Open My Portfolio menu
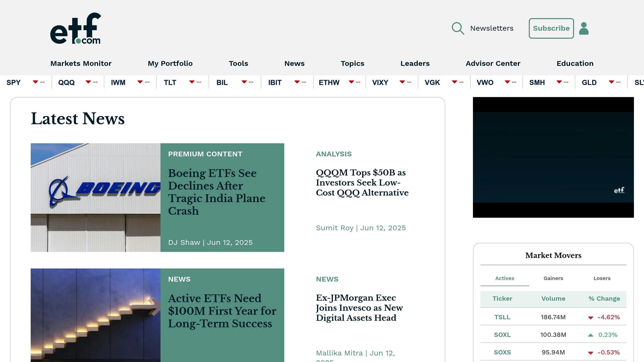Viewport: 644px width, 362px height. point(170,63)
